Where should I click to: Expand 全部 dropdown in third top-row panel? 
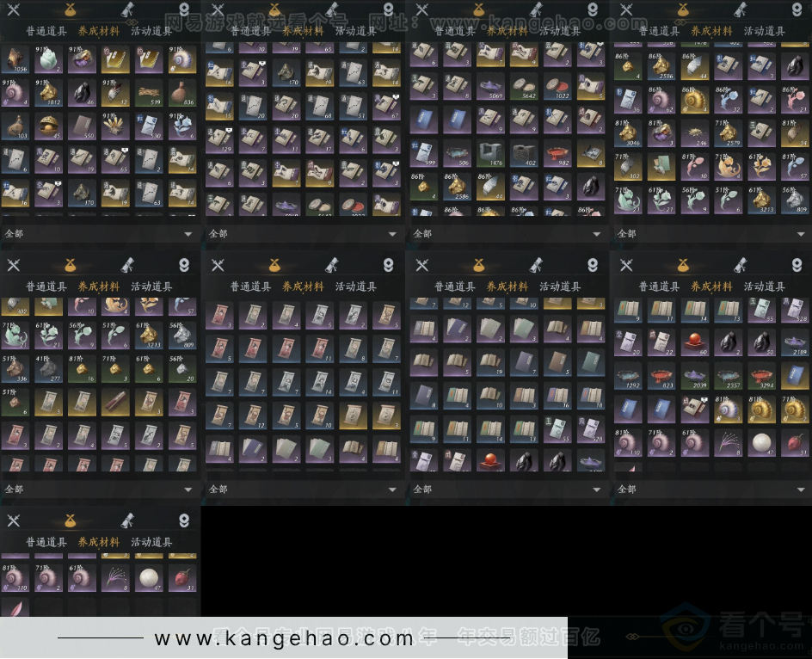click(507, 234)
